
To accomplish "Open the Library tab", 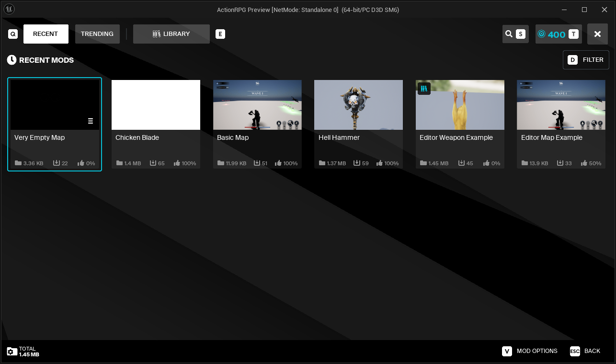I will coord(171,34).
